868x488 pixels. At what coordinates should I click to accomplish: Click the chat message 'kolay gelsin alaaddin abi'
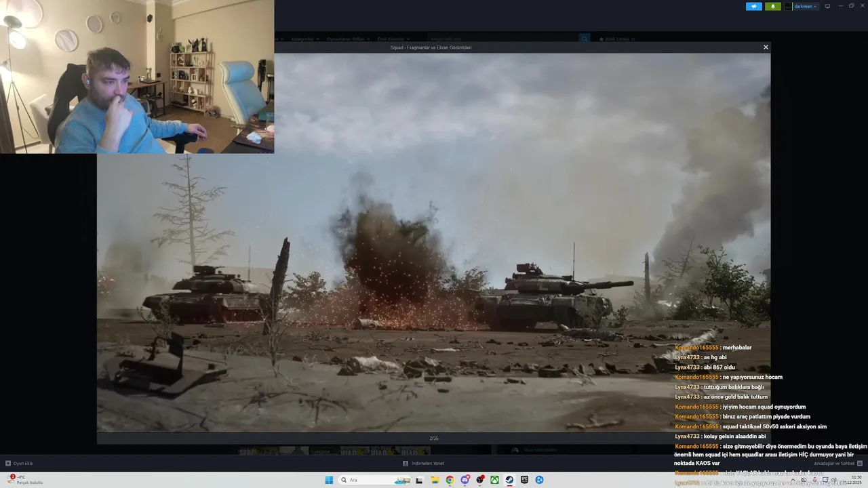click(x=734, y=436)
